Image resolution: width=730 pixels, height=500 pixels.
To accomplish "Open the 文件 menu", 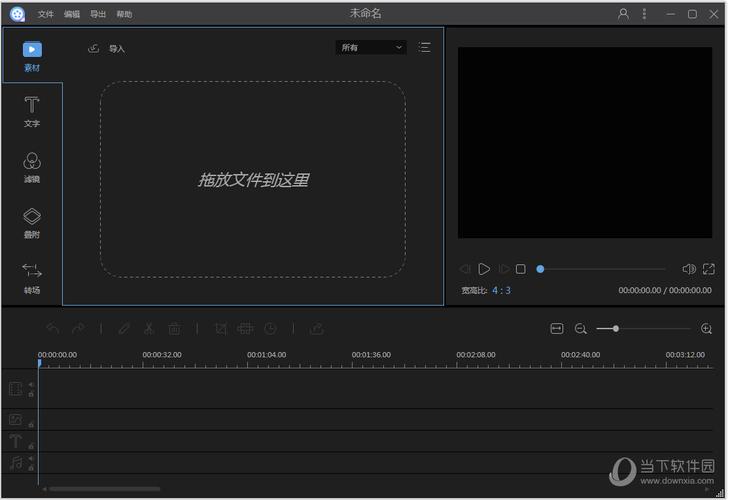I will (x=46, y=15).
